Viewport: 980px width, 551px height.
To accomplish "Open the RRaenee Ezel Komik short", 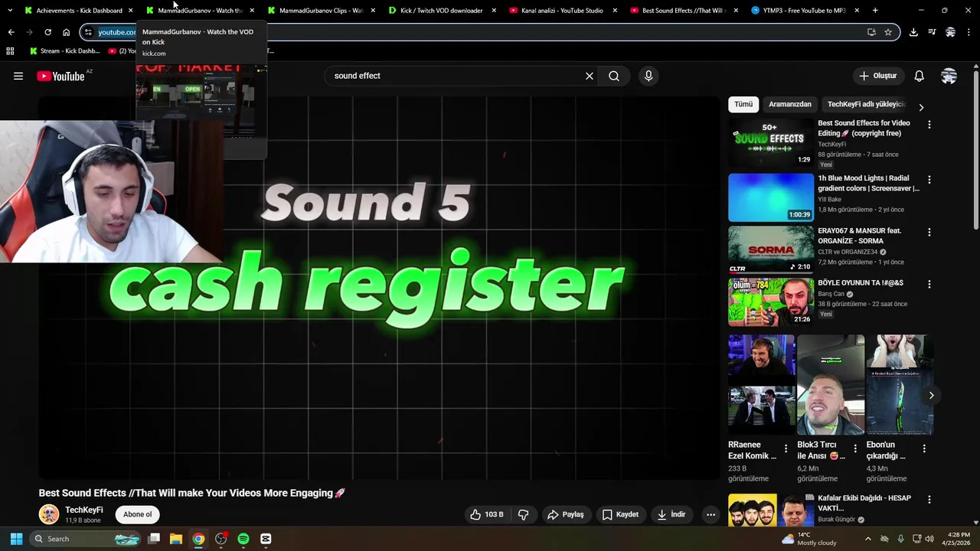I will click(x=762, y=384).
